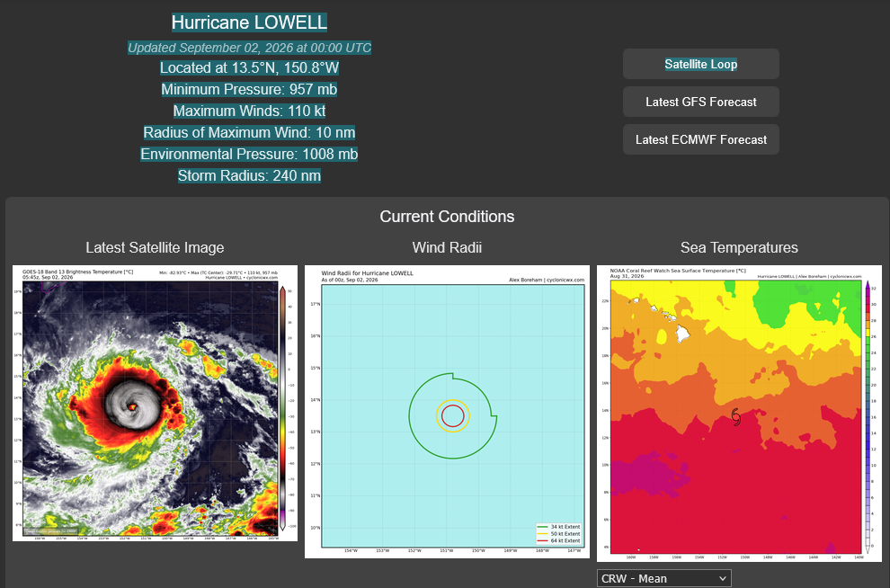Click the 50 kt Extent legend entry
This screenshot has height=588, width=890.
pyautogui.click(x=559, y=534)
